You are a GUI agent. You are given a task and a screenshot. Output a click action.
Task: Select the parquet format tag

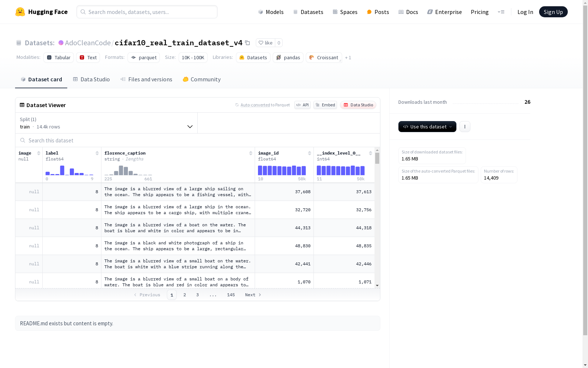(x=144, y=57)
